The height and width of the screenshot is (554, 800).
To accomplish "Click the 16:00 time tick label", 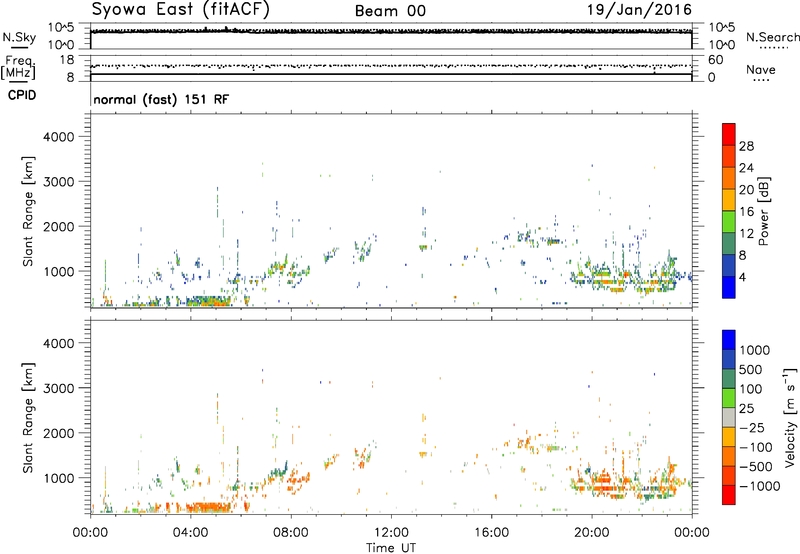I will point(491,533).
